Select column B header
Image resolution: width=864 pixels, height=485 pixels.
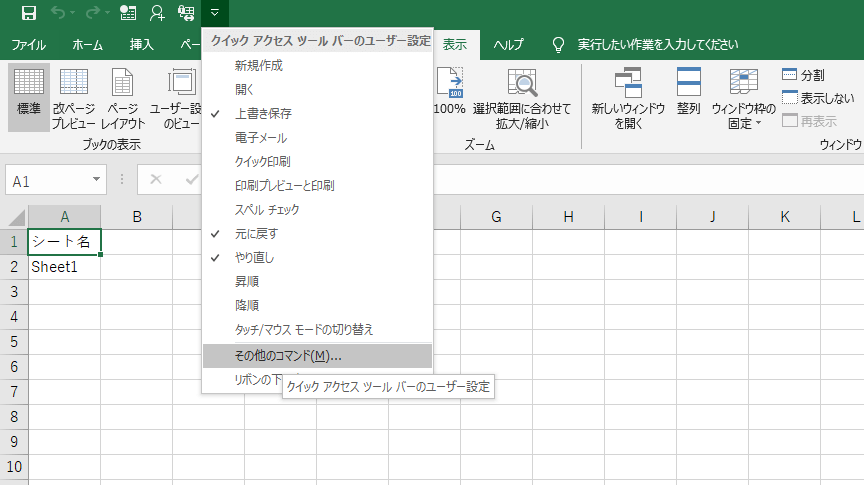(137, 217)
